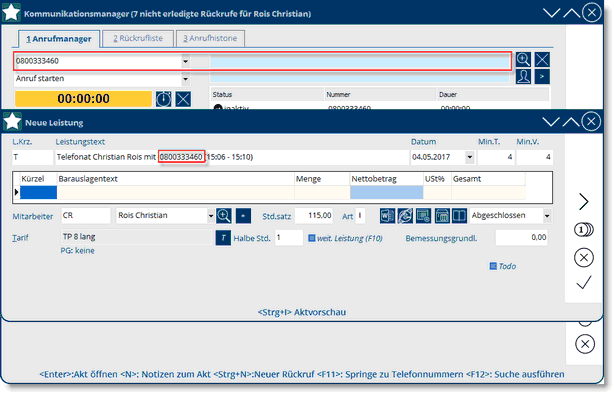Image resolution: width=614 pixels, height=394 pixels.
Task: Switch to the 2 Rückrufliste tab
Action: (138, 38)
